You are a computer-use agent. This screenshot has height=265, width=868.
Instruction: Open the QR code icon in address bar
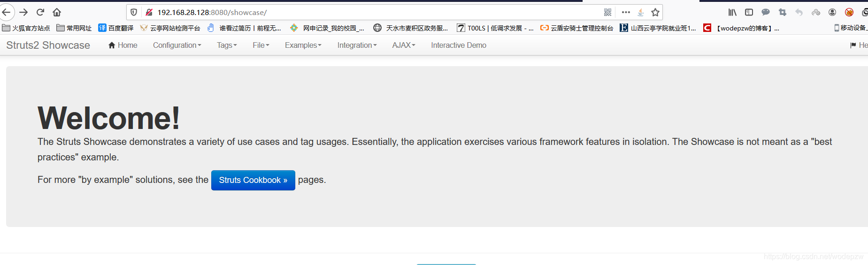tap(607, 12)
